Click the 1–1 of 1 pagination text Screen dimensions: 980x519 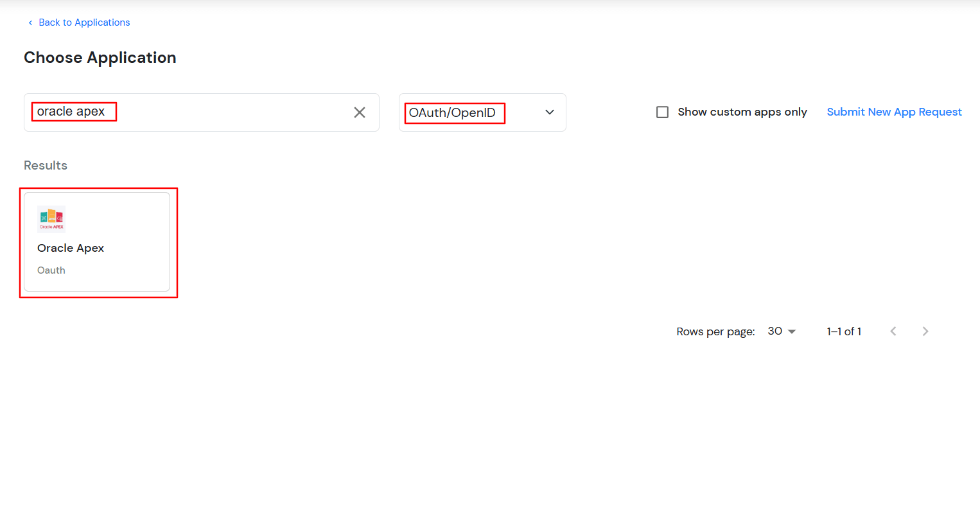coord(843,331)
